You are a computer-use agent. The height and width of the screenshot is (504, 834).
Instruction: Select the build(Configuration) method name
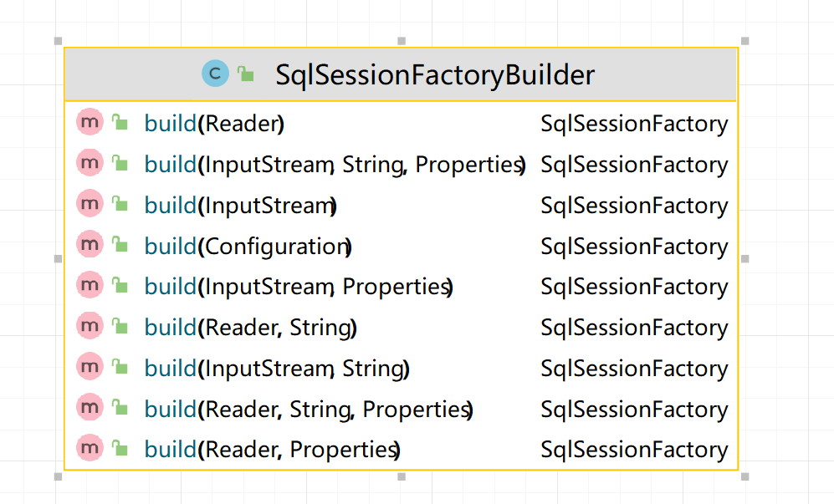pos(248,247)
